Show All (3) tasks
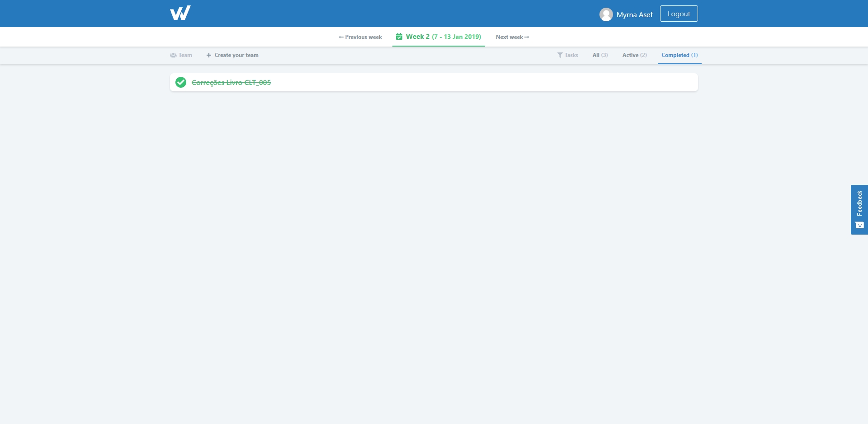Viewport: 868px width, 424px height. [x=600, y=55]
